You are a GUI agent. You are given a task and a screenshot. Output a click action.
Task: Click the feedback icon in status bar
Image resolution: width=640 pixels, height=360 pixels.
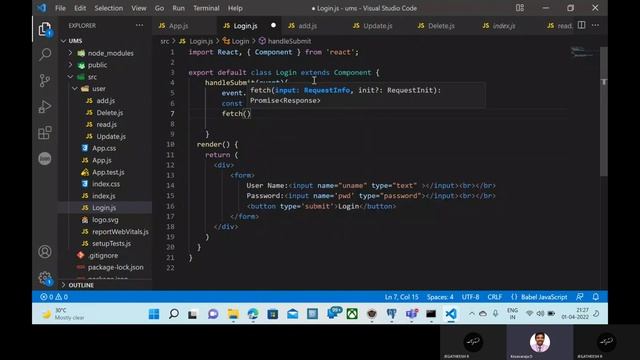(580, 297)
